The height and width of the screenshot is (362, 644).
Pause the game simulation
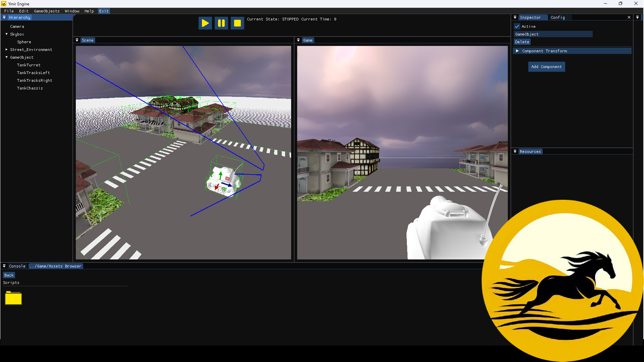point(221,23)
